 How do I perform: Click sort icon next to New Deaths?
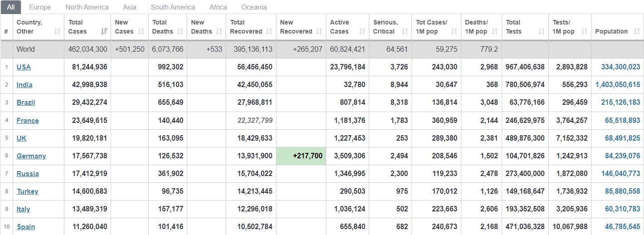click(x=219, y=31)
